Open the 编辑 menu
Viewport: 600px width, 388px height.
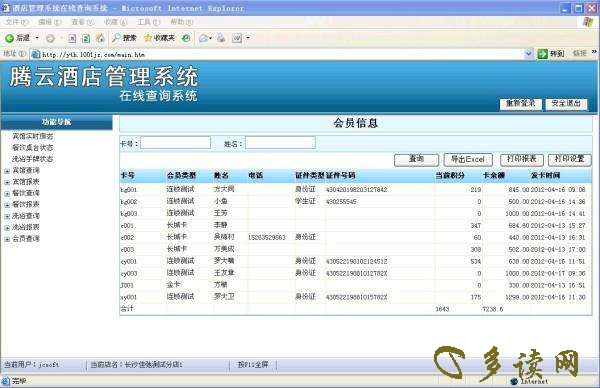click(50, 22)
